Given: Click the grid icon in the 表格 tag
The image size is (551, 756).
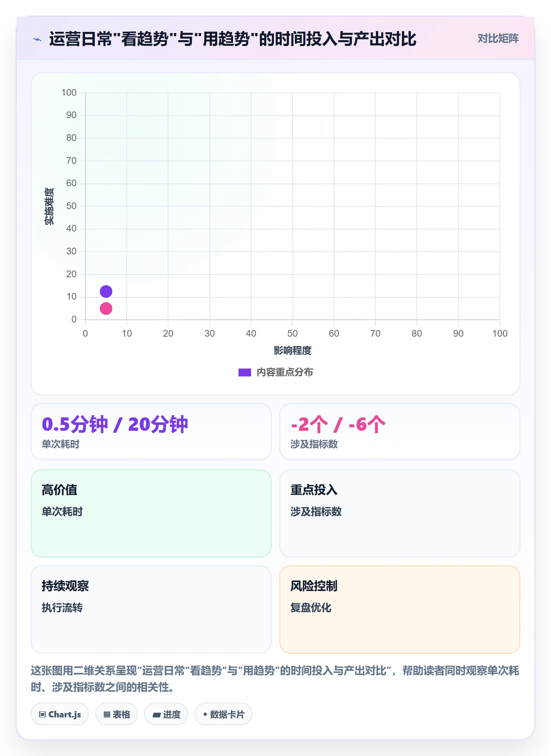Looking at the screenshot, I should point(107,714).
